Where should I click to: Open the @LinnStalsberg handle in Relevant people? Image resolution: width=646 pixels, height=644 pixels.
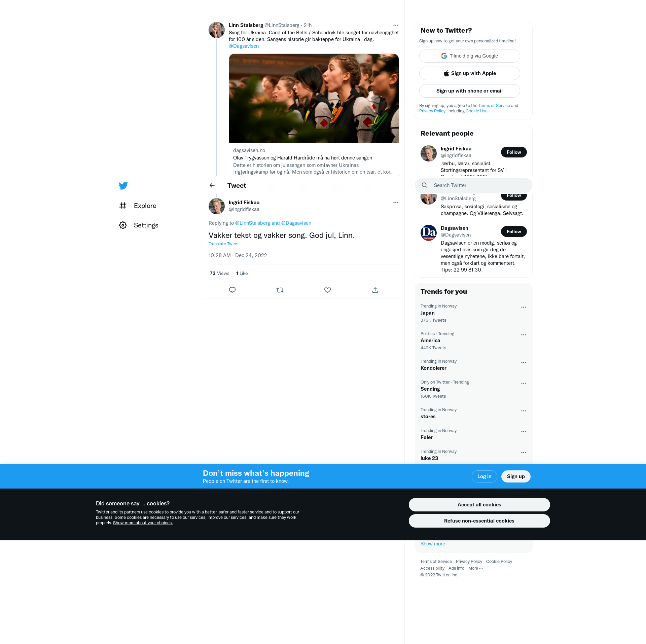[x=458, y=199]
